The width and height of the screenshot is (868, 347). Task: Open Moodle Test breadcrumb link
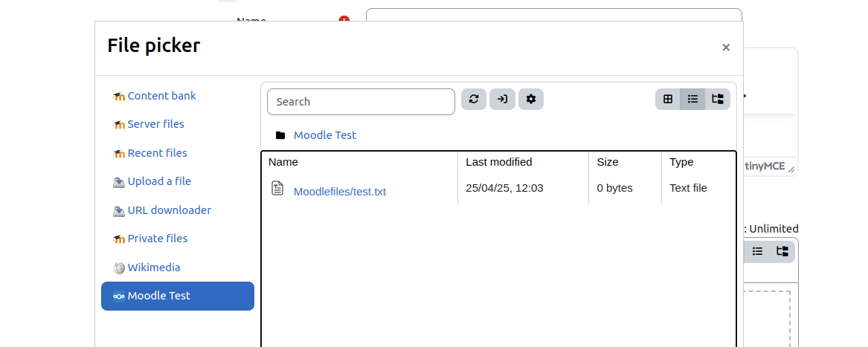pyautogui.click(x=325, y=135)
